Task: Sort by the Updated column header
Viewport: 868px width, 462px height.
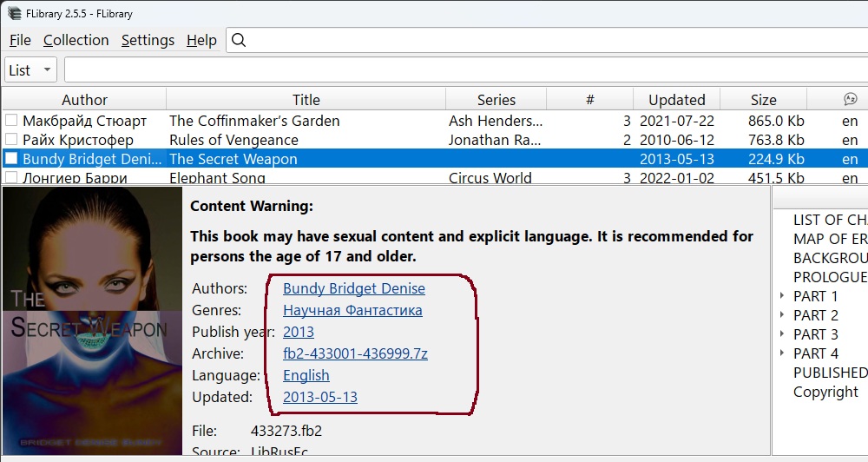Action: (676, 100)
